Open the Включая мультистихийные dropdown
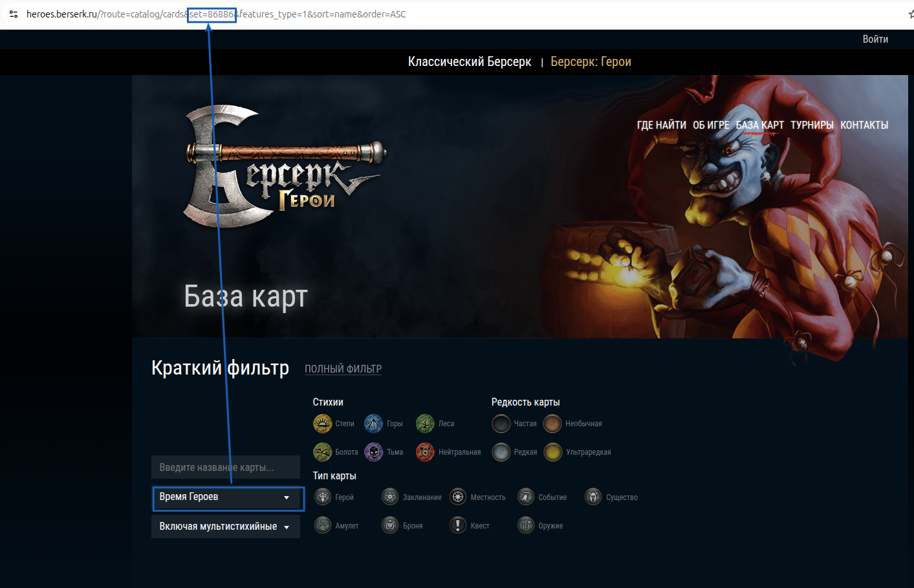 (226, 527)
